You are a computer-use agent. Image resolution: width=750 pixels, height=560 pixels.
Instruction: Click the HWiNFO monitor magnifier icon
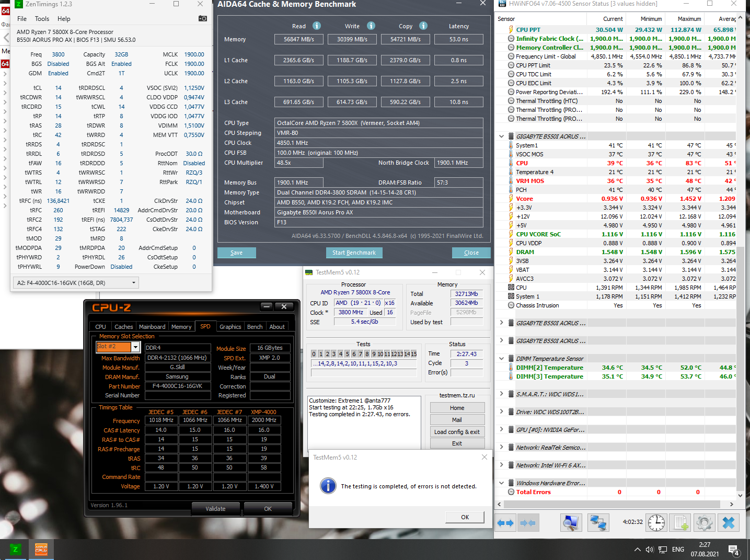click(x=571, y=523)
